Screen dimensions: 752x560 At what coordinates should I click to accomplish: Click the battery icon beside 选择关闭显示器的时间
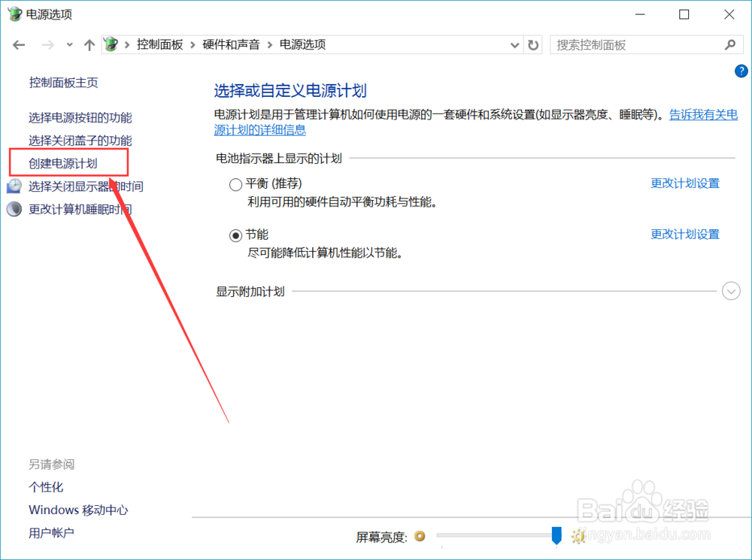point(14,186)
